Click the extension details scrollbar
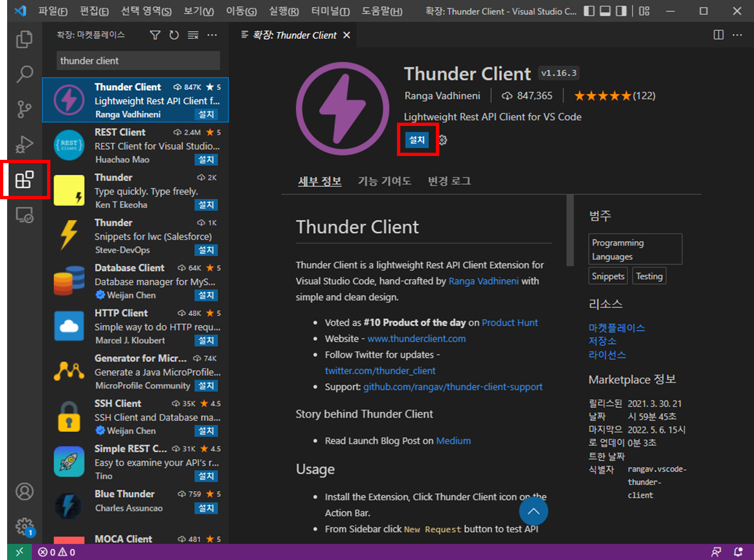The width and height of the screenshot is (754, 560). [569, 230]
